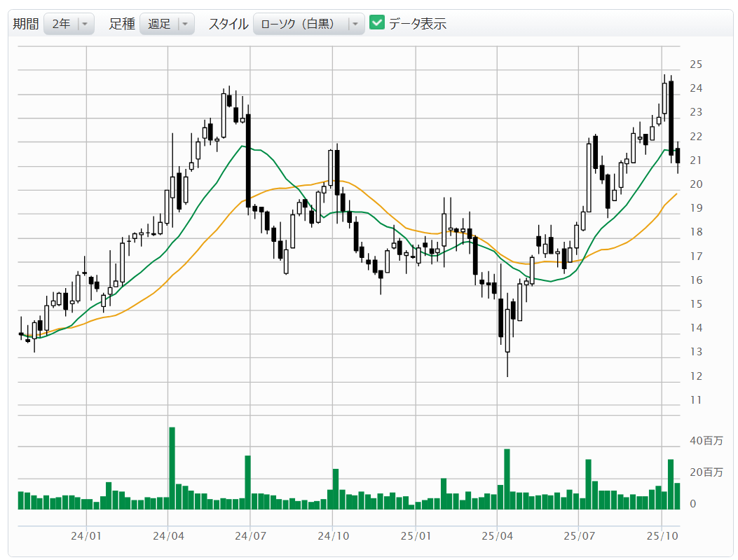Select the volume spike bar at 25/04
738x560 pixels.
coord(507,479)
